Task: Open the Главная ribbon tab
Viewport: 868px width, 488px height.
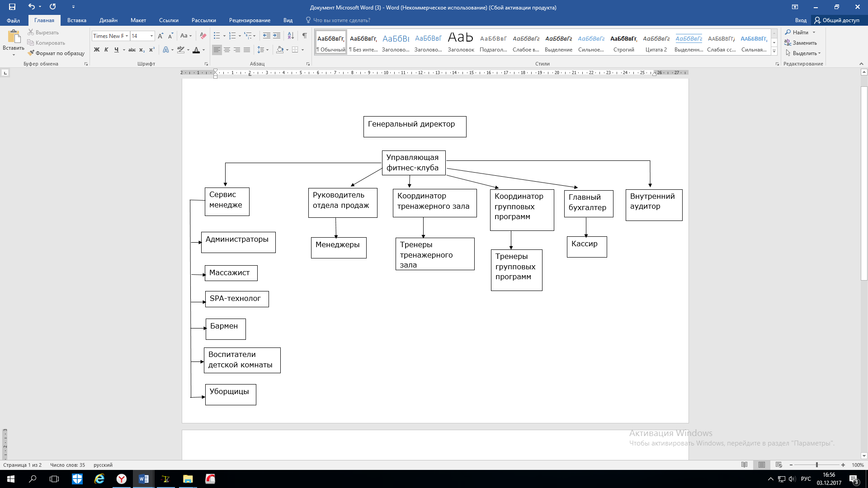Action: pos(44,20)
